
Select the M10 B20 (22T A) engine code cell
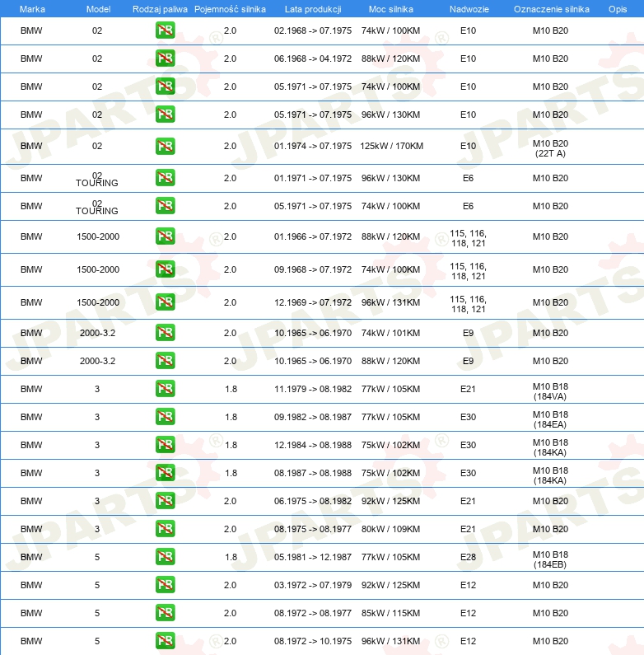point(550,148)
